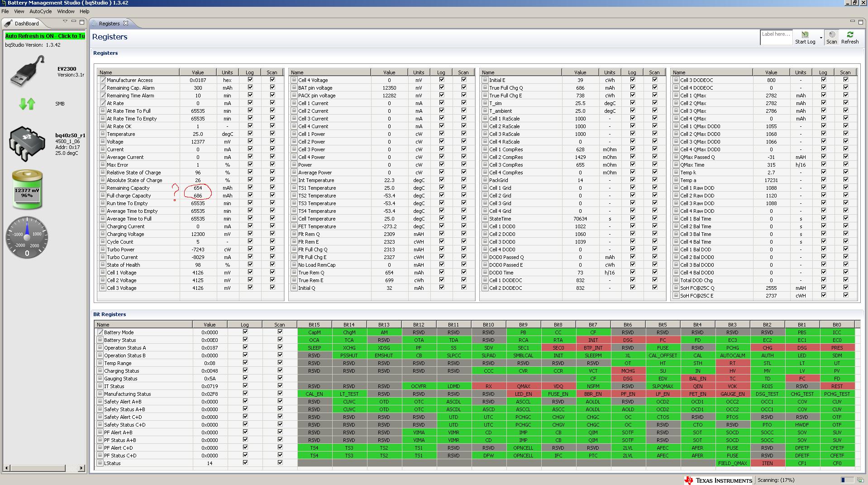Click the lock icon beside State of Health
The height and width of the screenshot is (485, 868).
(103, 264)
